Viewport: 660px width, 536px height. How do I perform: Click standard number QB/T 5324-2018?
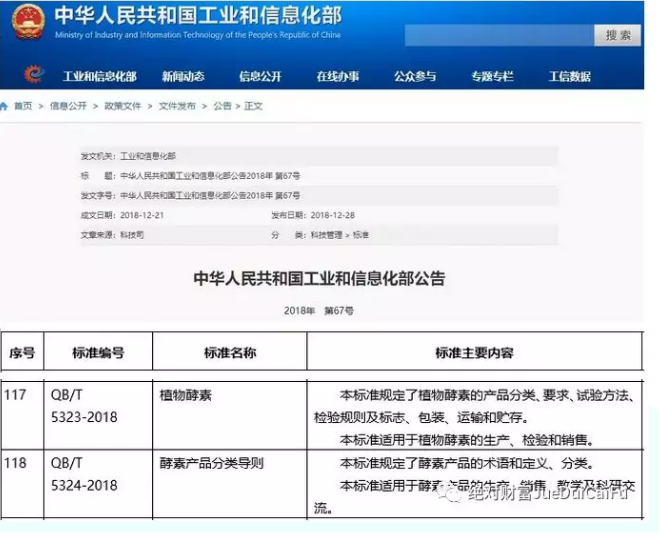(x=84, y=475)
